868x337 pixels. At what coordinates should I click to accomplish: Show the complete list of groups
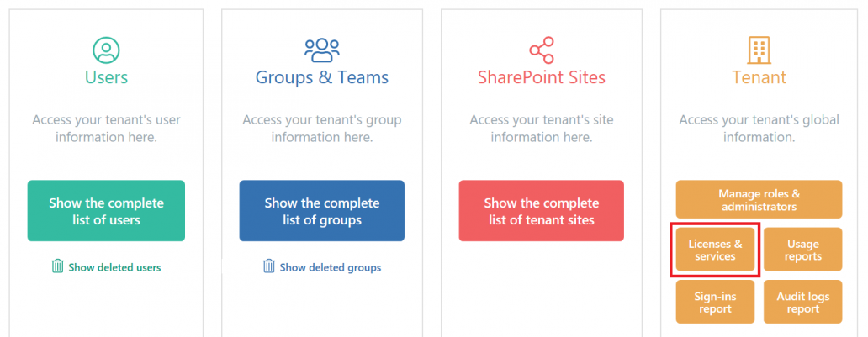(x=321, y=211)
